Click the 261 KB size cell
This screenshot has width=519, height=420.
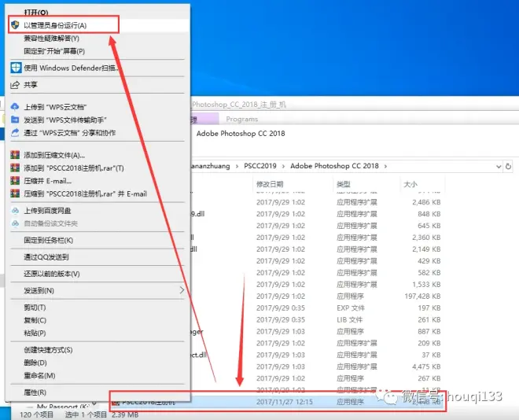pyautogui.click(x=429, y=320)
